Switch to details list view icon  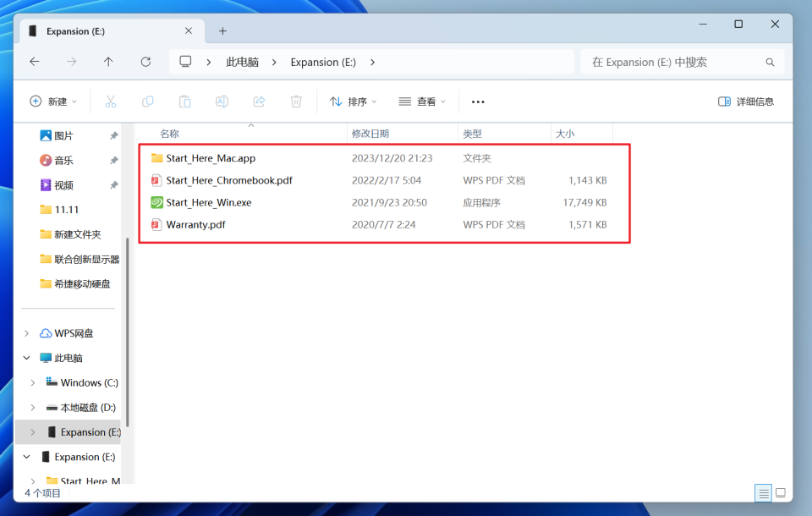tap(763, 492)
